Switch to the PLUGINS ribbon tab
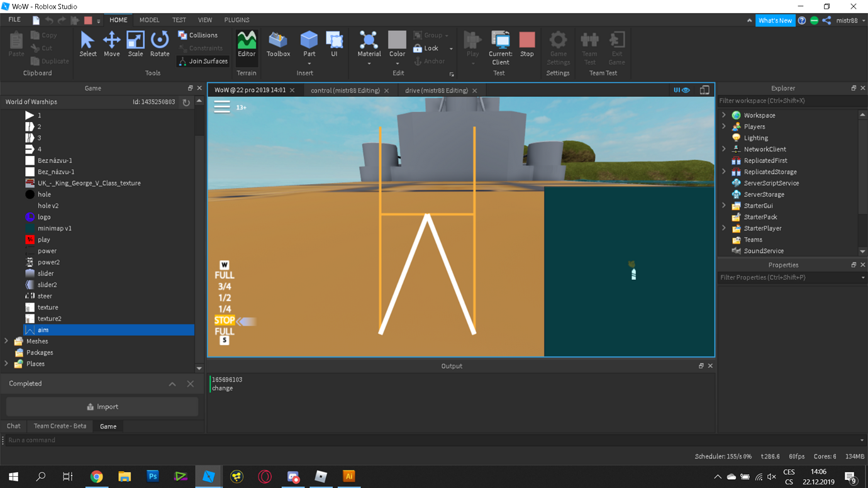Screen dimensions: 868x488 (236, 20)
